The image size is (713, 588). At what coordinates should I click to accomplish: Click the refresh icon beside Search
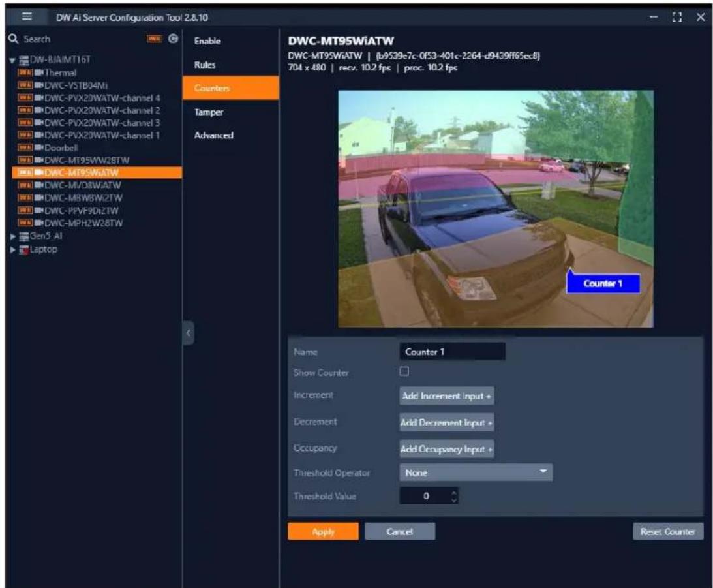click(174, 39)
